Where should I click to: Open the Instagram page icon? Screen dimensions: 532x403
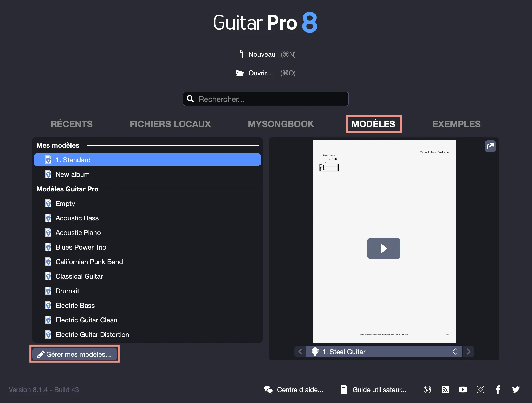480,389
